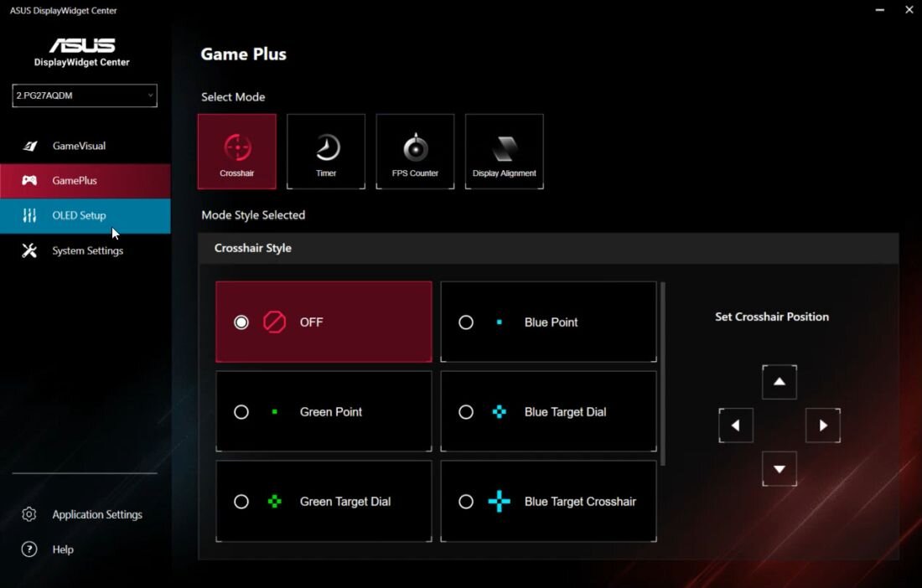Click the crosshair style list scrollbar
Image resolution: width=922 pixels, height=588 pixels.
663,374
